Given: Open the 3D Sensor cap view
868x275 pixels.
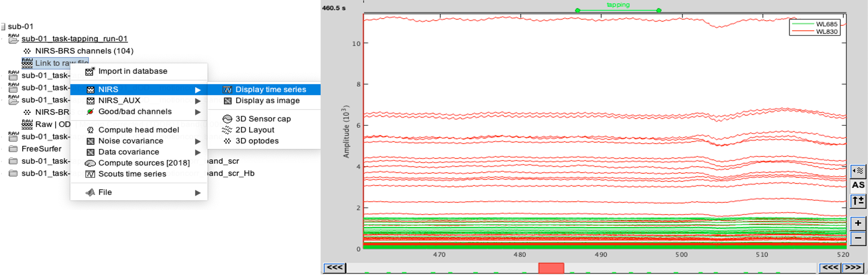Looking at the screenshot, I should pyautogui.click(x=263, y=119).
